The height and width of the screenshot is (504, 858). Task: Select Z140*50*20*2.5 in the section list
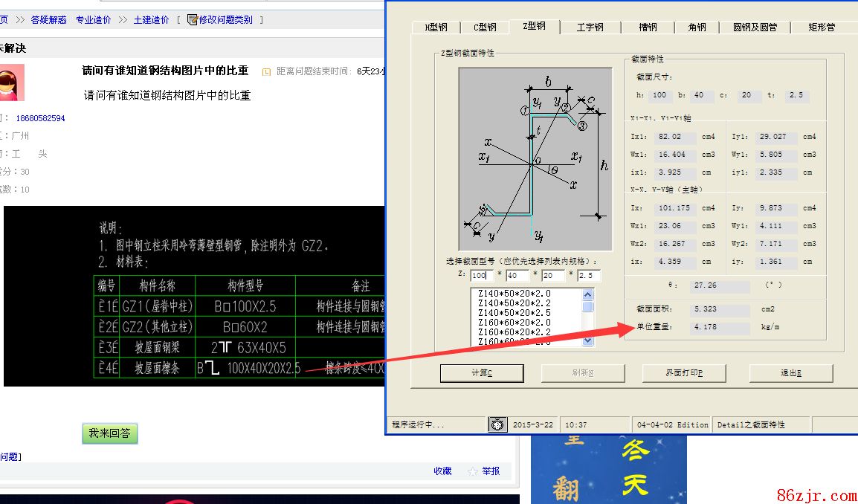click(x=525, y=313)
